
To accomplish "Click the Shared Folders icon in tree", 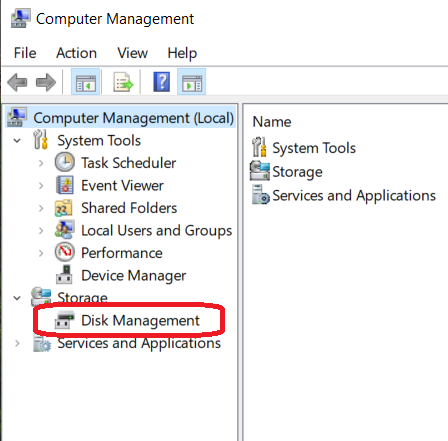I will pos(63,208).
